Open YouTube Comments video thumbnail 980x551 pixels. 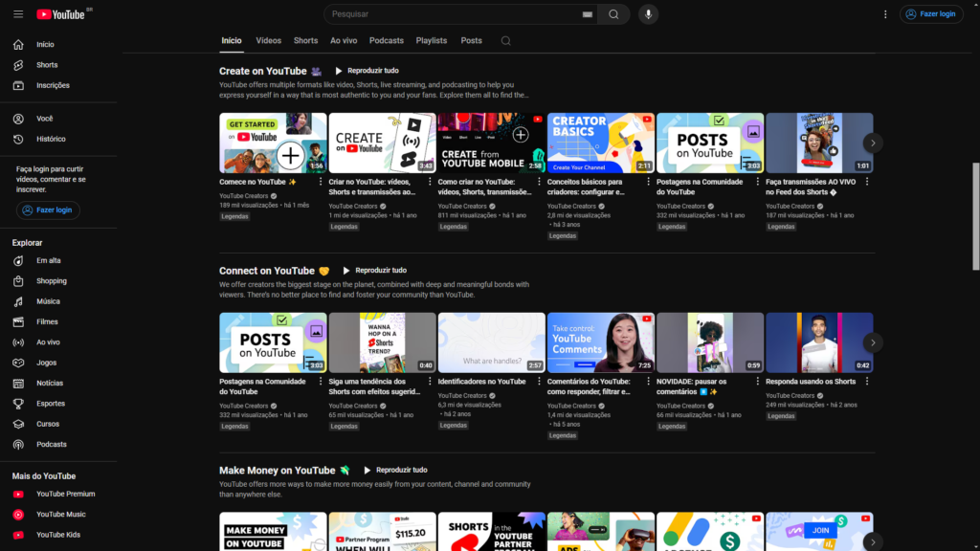[601, 342]
